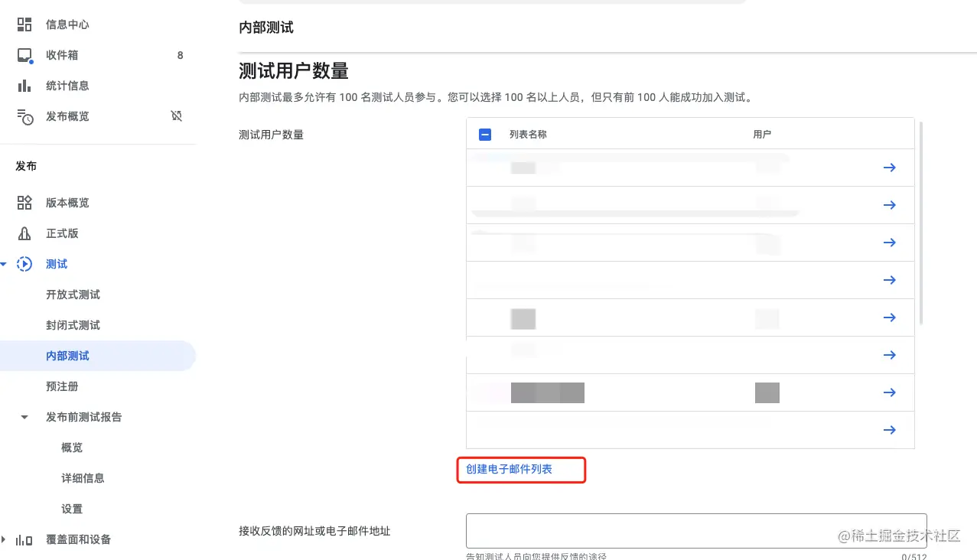Click the Inbox (收件箱) icon

coord(24,55)
